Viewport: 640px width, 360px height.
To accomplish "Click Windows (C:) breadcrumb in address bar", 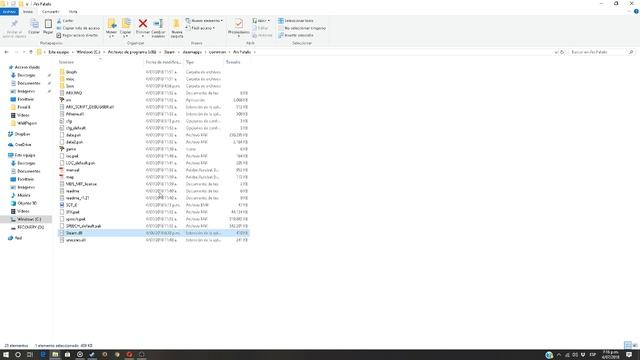I will point(88,52).
